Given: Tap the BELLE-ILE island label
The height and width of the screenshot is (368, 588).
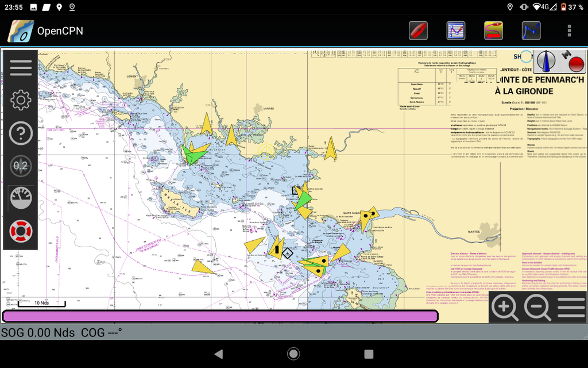Looking at the screenshot, I should coord(178,202).
